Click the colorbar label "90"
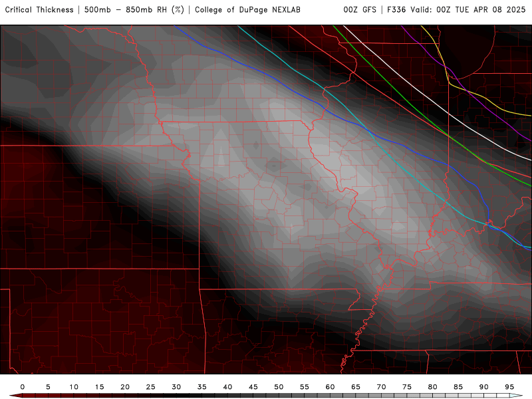 tap(484, 387)
